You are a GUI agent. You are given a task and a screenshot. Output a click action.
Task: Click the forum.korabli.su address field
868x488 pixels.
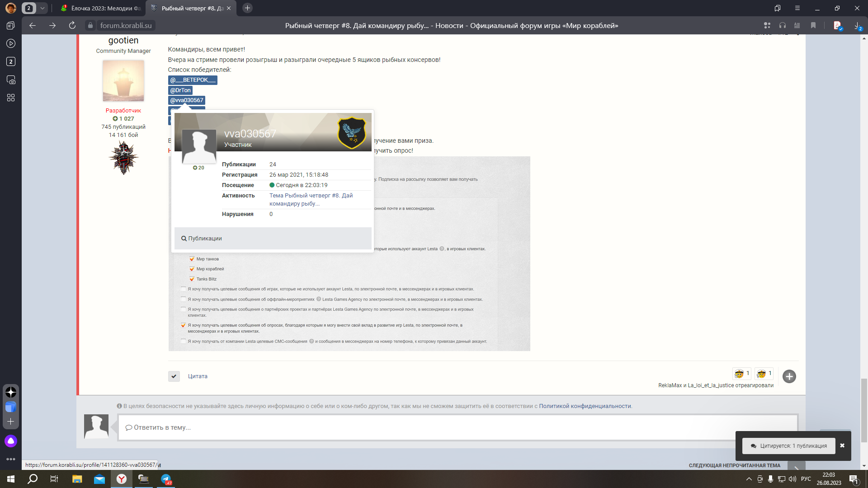(x=126, y=26)
